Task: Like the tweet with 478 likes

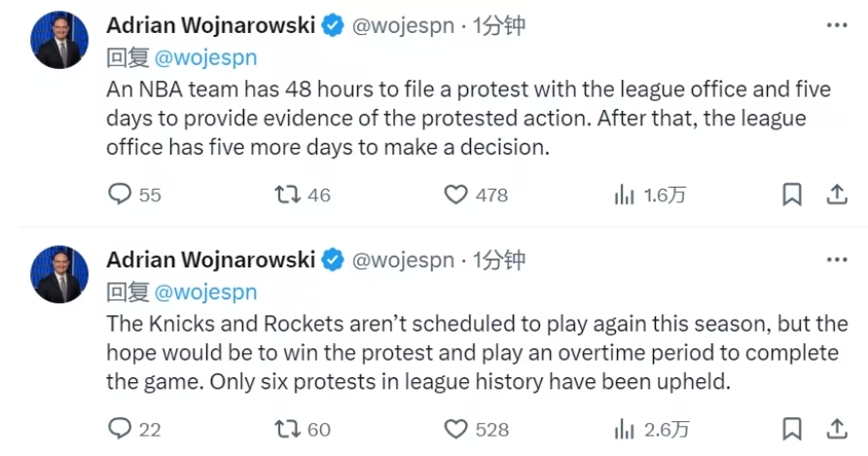Action: (x=456, y=194)
